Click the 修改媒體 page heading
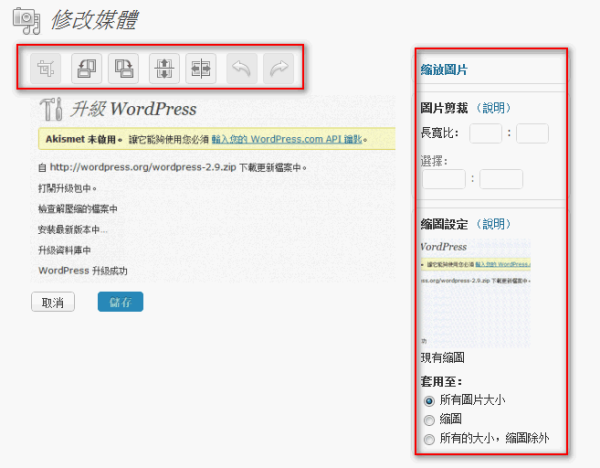Screen dimensions: 600x468 (x=95, y=20)
